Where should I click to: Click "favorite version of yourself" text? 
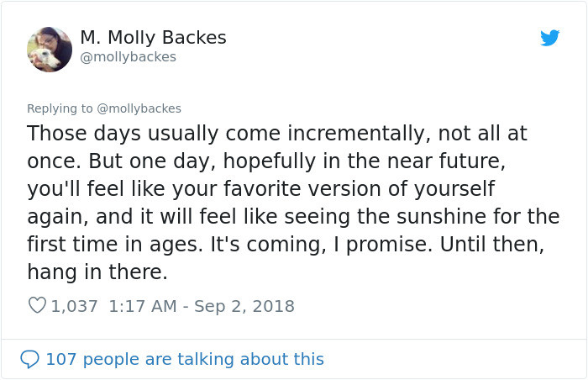360,189
